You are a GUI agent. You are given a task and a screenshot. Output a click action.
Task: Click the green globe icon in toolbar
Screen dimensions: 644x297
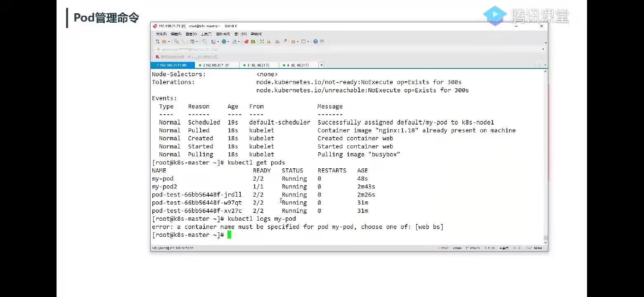(224, 42)
